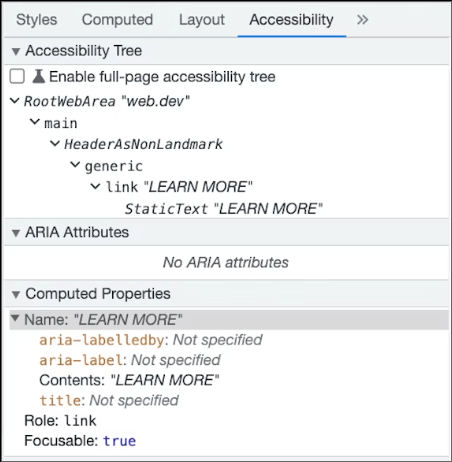Collapse the Name property triangle
The image size is (452, 462).
tap(15, 318)
